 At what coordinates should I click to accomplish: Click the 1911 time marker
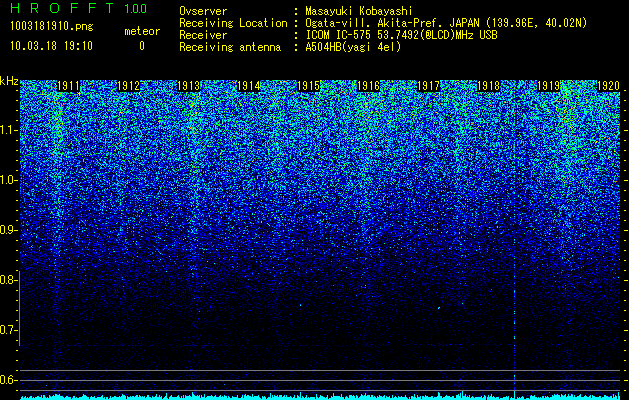(69, 86)
